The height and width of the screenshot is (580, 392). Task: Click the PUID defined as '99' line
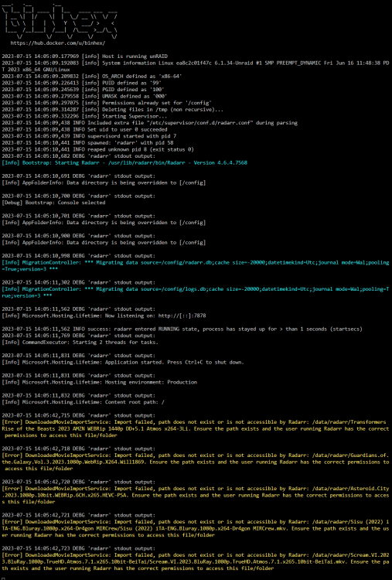coord(81,83)
